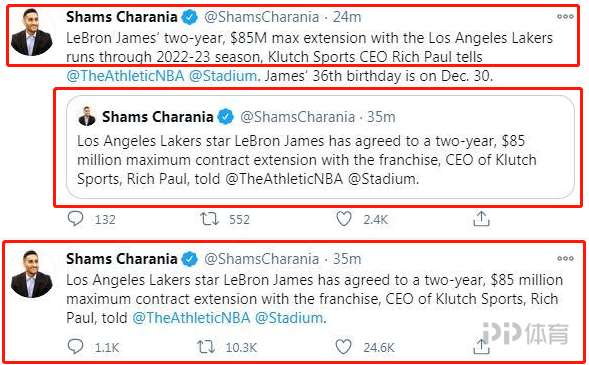Image resolution: width=589 pixels, height=365 pixels.
Task: Open Shams Charania avatar on the bottom tweet
Action: [32, 275]
